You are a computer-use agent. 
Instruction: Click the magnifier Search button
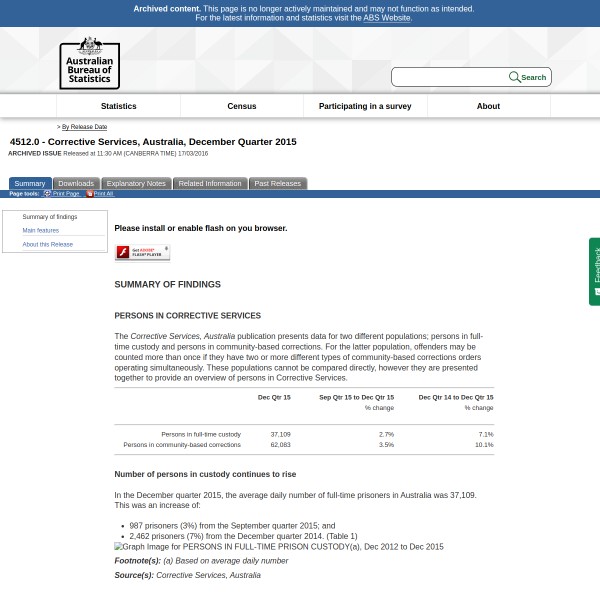coord(528,77)
